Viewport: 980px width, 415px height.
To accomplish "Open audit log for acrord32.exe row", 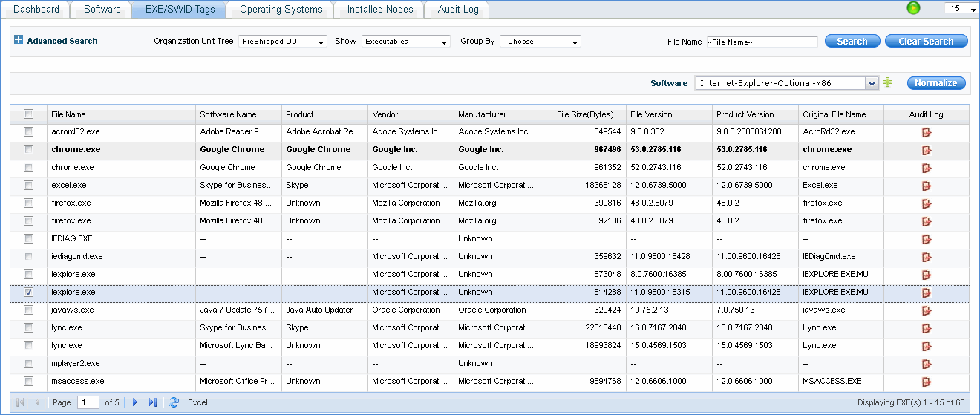I will pyautogui.click(x=926, y=132).
